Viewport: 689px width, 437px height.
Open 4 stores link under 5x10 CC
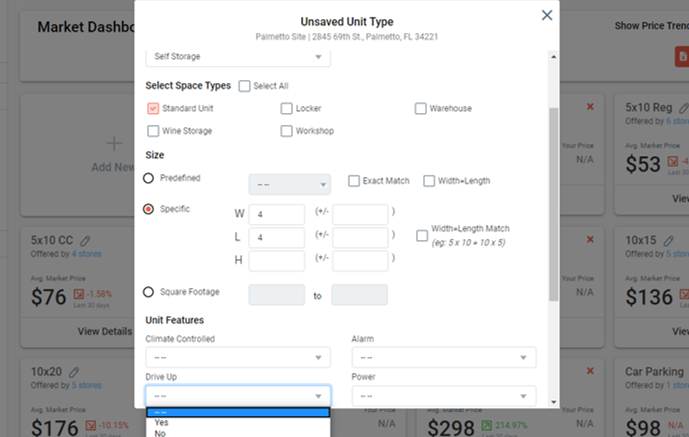tap(87, 254)
